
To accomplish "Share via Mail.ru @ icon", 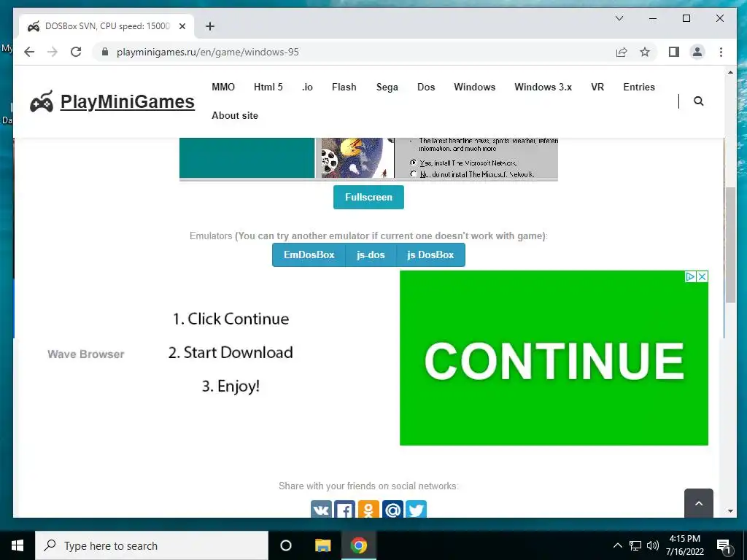I will tap(392, 509).
